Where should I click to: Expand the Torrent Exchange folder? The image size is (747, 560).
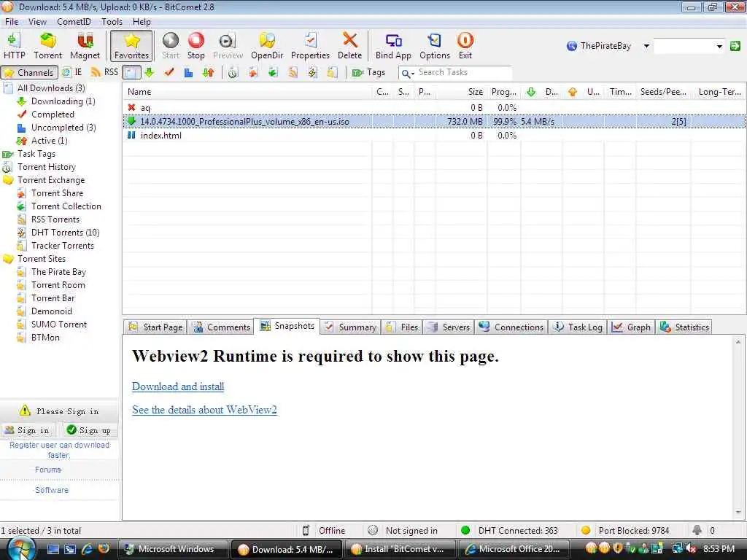click(x=51, y=180)
